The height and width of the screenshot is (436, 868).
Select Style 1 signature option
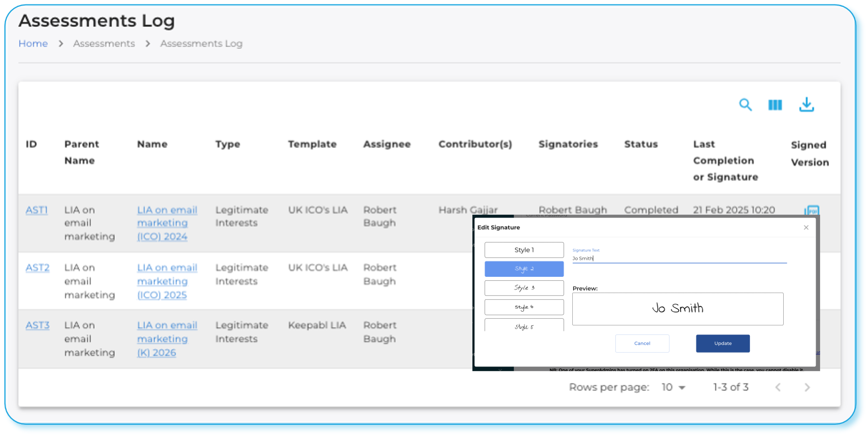click(524, 249)
